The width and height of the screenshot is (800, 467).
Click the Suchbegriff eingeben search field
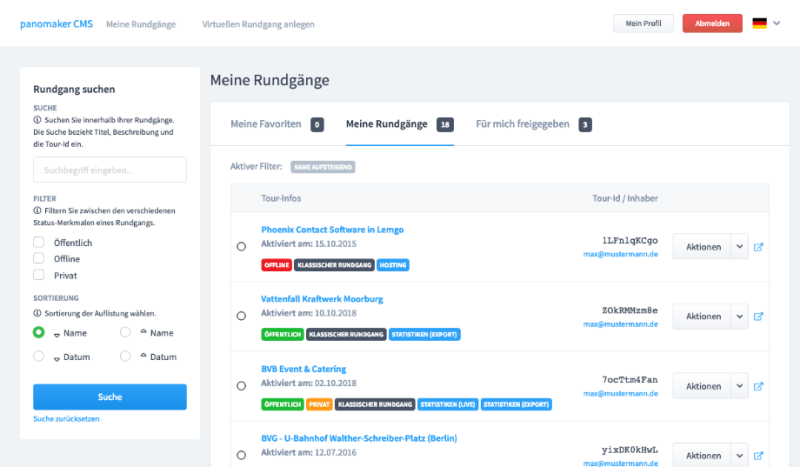point(110,170)
